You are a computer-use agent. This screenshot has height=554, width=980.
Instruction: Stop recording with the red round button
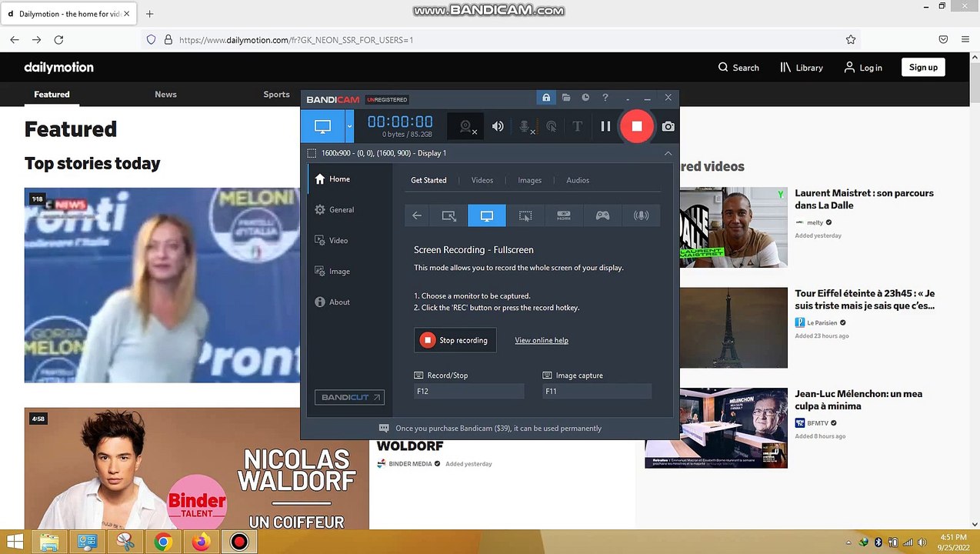pos(637,126)
